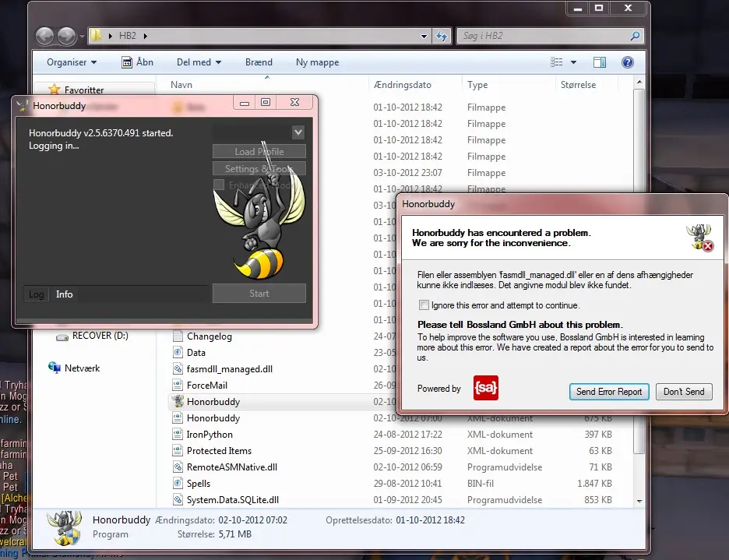Screen dimensions: 729x560
Task: Click the change view icon in Explorer toolbar
Action: pos(557,62)
